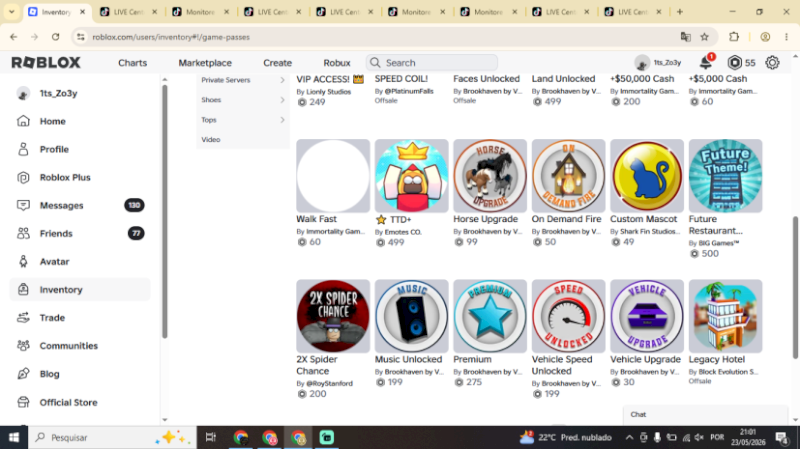Open Friends list in sidebar

56,234
